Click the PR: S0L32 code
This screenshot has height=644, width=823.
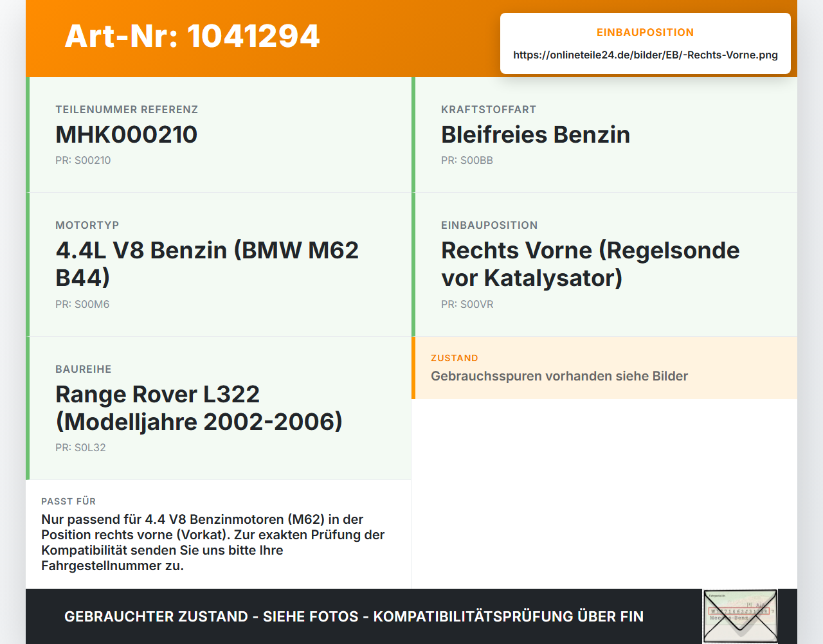click(x=80, y=447)
